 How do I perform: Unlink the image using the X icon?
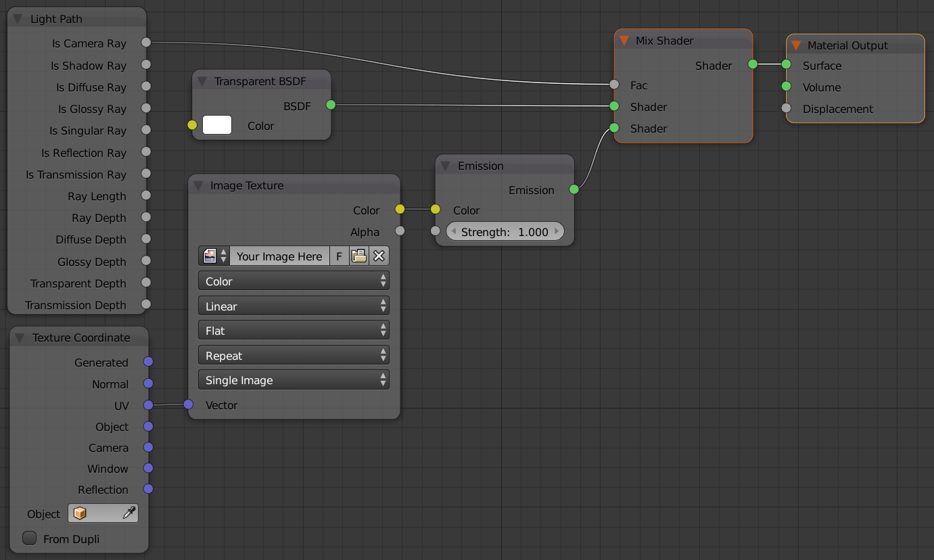[379, 256]
